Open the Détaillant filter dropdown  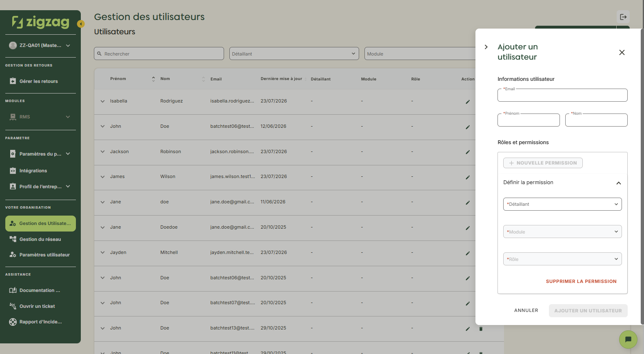[294, 53]
